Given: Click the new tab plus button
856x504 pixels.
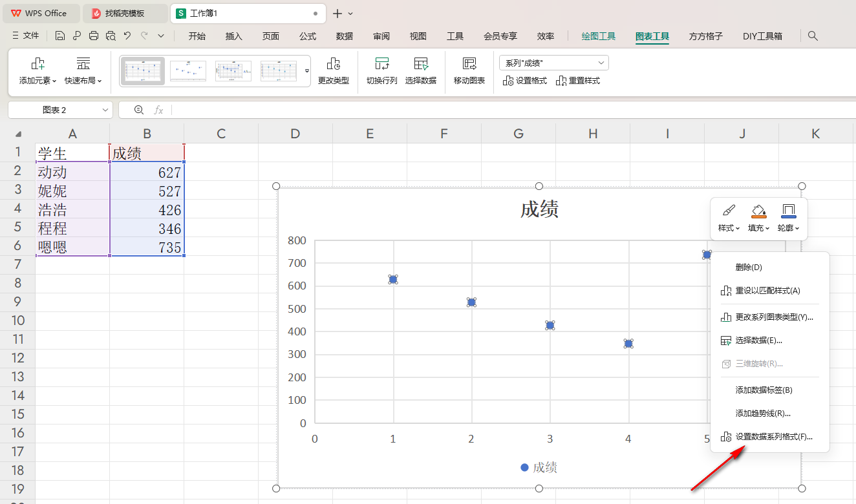Looking at the screenshot, I should tap(337, 14).
